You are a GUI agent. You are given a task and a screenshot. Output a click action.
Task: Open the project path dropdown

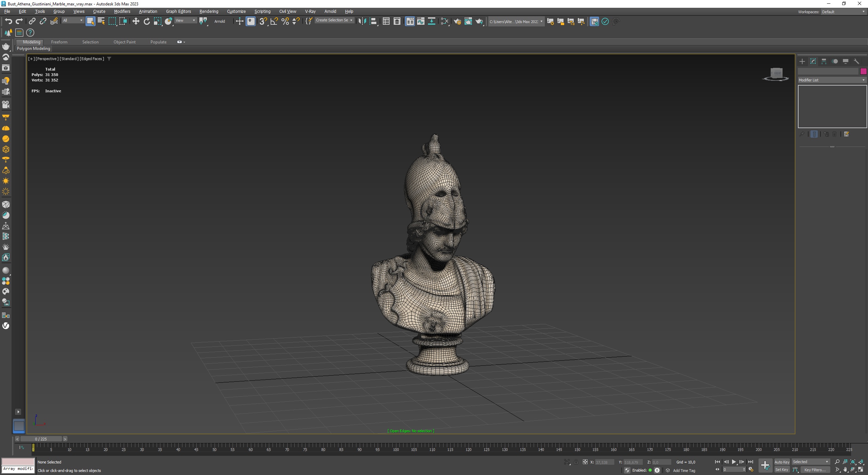click(516, 21)
